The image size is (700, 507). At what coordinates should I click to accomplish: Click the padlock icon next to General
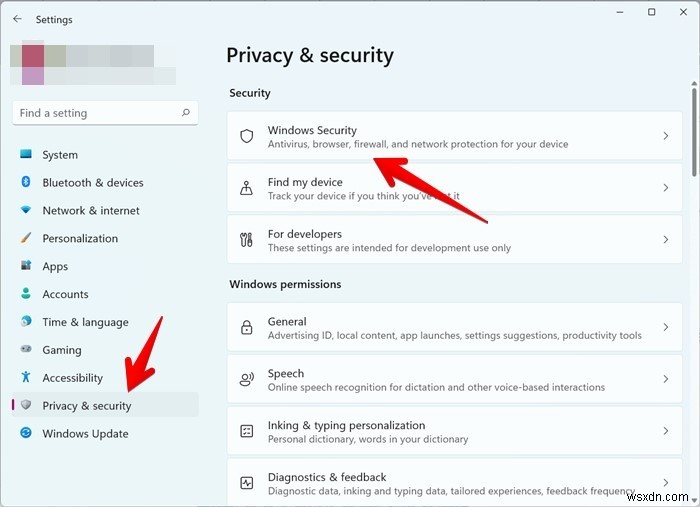(x=246, y=328)
